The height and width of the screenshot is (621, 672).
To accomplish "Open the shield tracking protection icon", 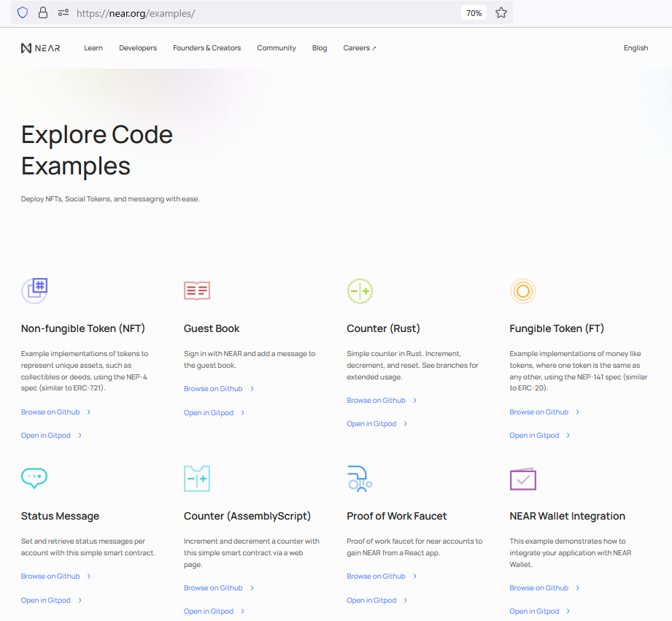I will coord(23,13).
